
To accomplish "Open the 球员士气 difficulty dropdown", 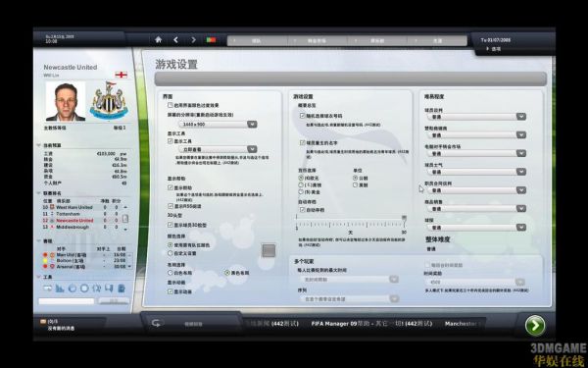I will click(x=476, y=172).
